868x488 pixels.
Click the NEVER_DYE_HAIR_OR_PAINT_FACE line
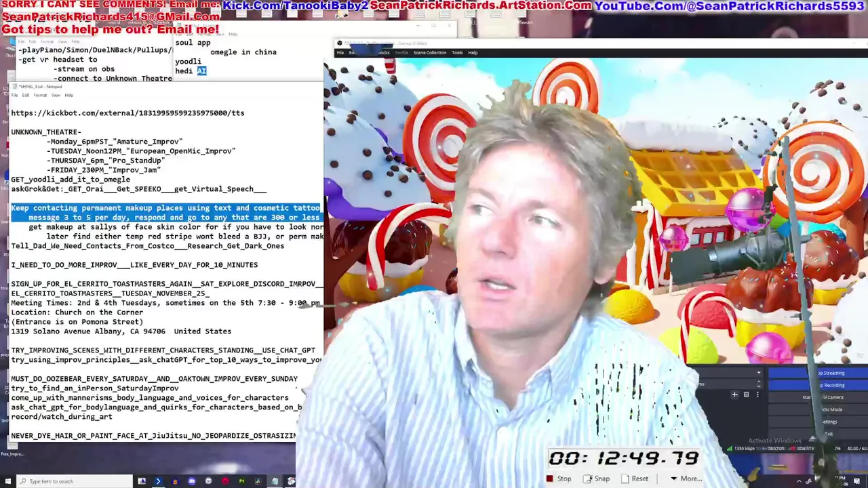153,436
